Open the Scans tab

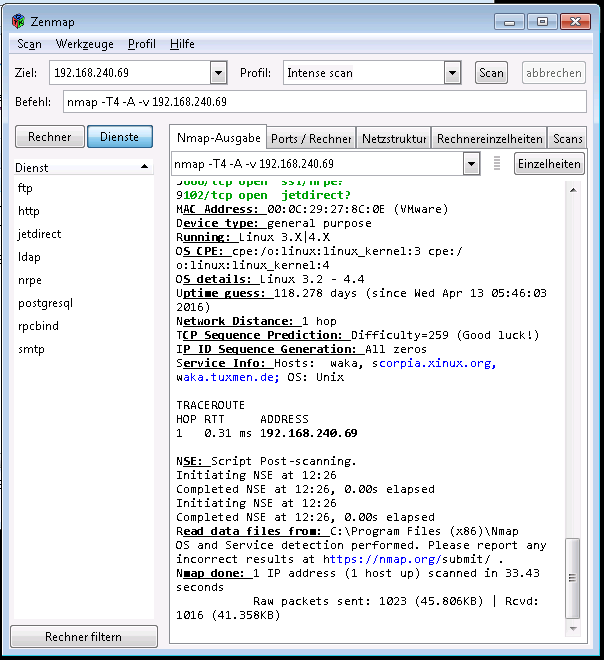click(x=567, y=138)
